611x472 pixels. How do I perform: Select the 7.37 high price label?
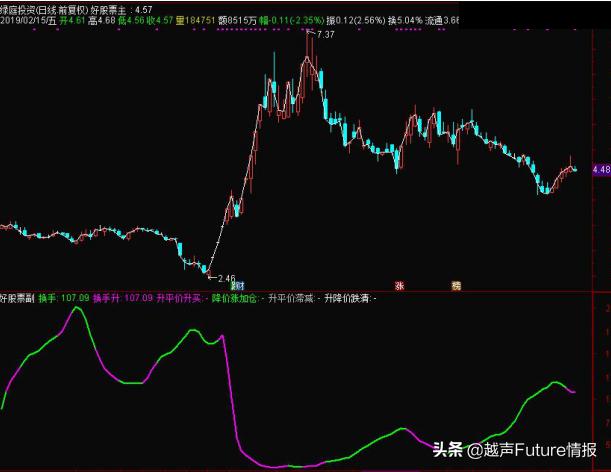click(326, 35)
